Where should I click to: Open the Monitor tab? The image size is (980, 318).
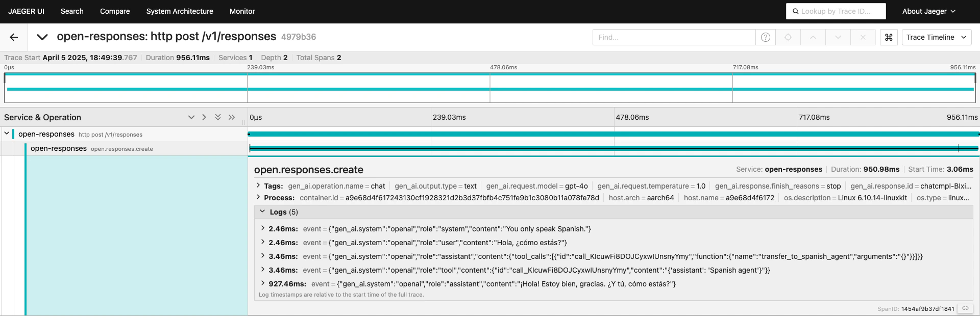(242, 11)
